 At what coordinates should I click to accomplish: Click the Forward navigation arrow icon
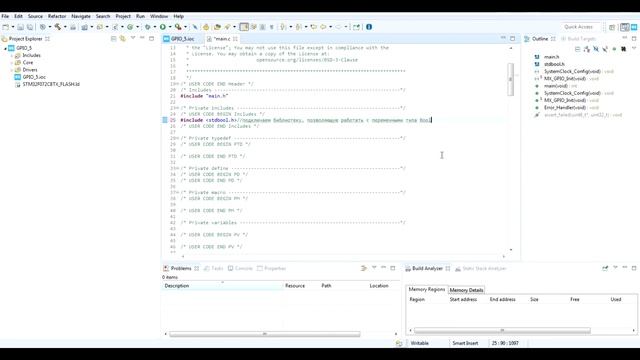pos(338,27)
